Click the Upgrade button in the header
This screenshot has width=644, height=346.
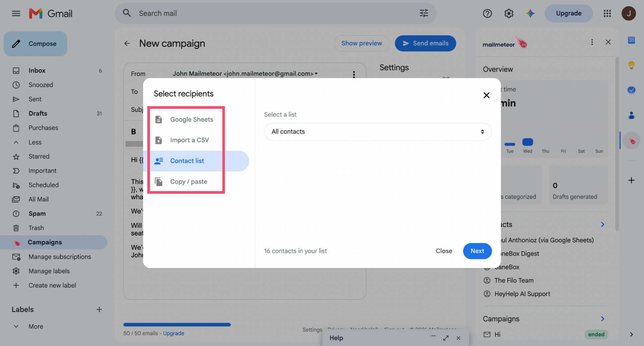(568, 14)
